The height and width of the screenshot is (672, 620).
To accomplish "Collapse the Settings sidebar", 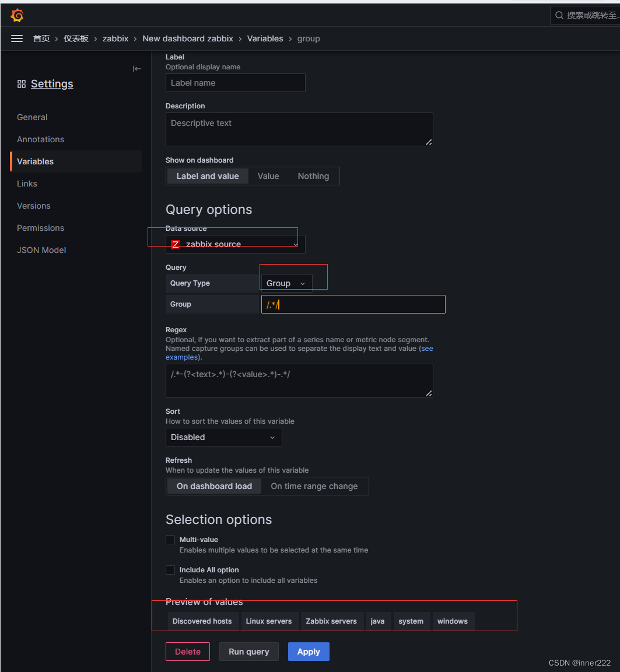I will pyautogui.click(x=136, y=69).
